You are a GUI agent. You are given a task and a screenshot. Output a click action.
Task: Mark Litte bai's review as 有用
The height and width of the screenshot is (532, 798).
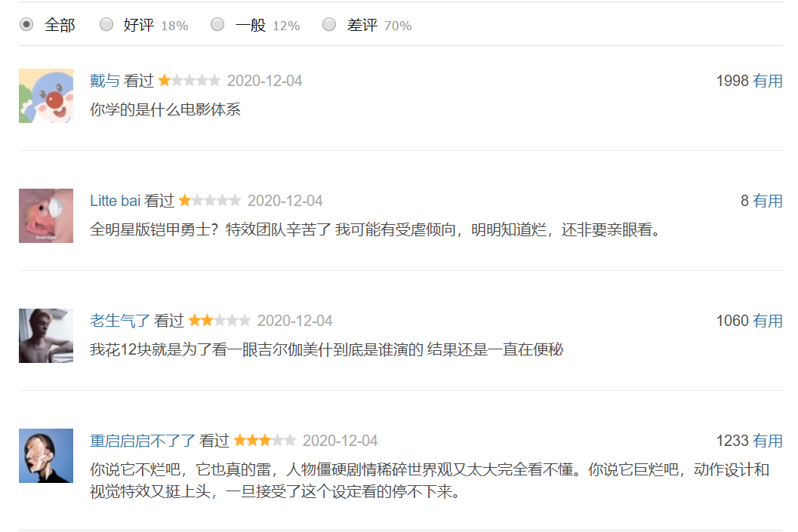tap(768, 201)
